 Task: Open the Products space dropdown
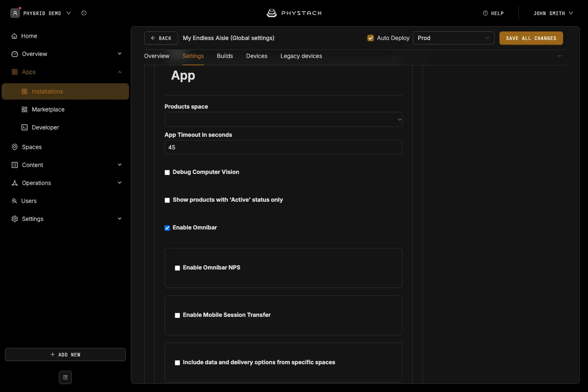point(283,119)
